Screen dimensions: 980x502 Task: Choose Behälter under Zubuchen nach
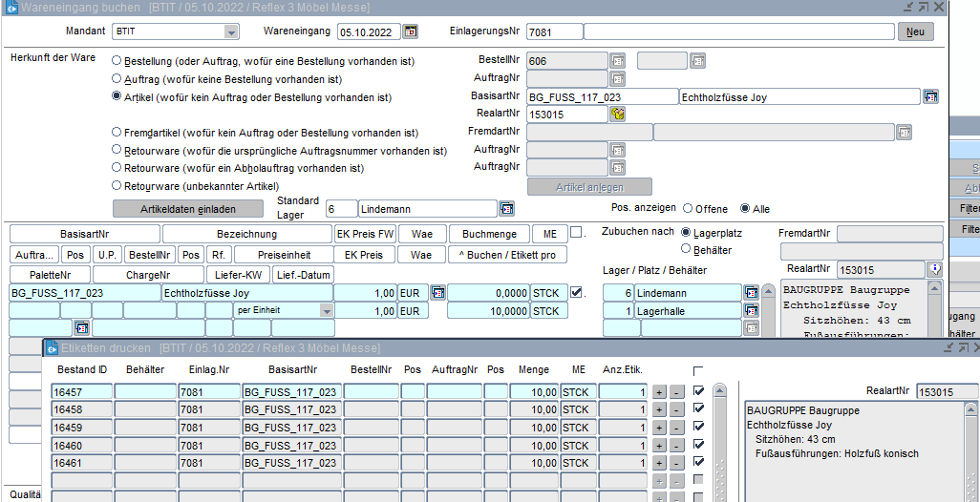point(686,249)
